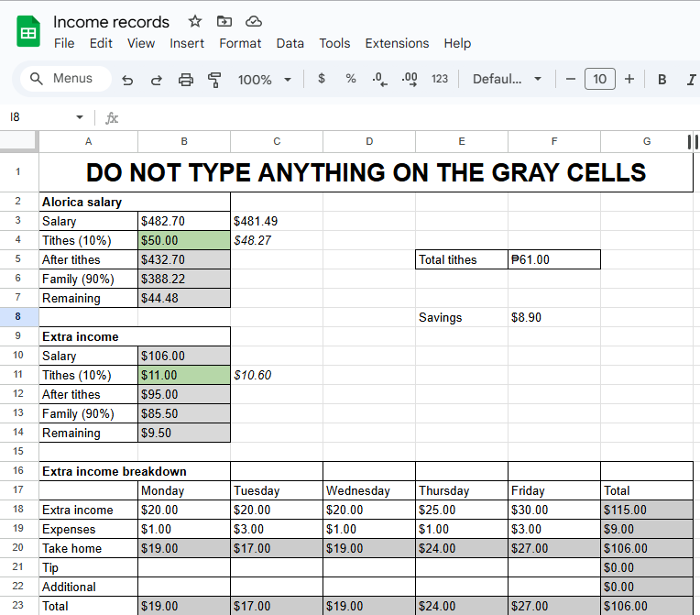Screen dimensions: 700x615
Task: Click the Redo arrow icon
Action: (x=157, y=80)
